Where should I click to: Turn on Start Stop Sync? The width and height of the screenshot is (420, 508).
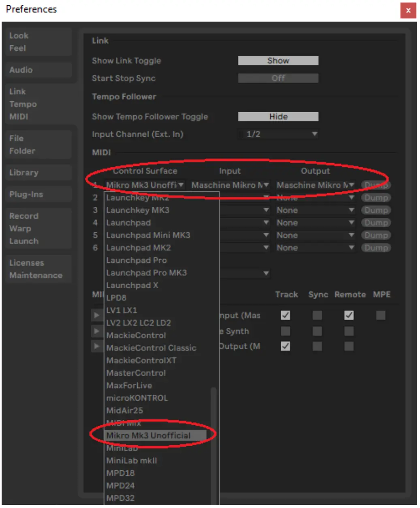278,78
